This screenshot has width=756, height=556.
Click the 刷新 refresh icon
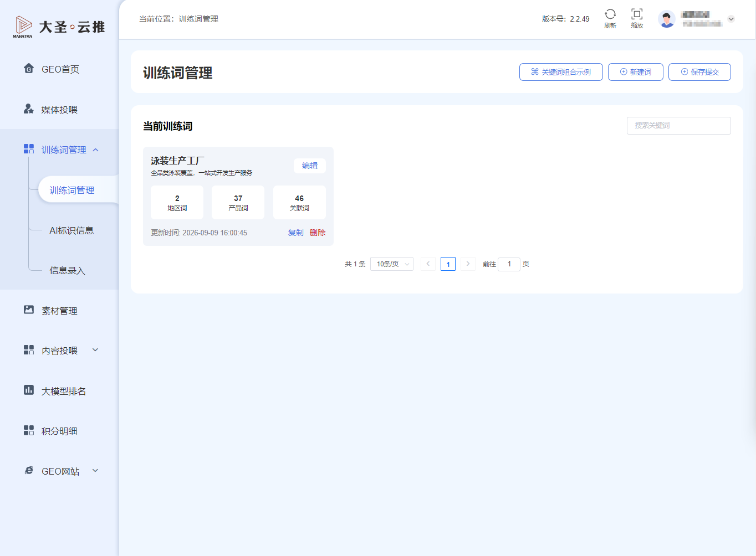coord(610,14)
